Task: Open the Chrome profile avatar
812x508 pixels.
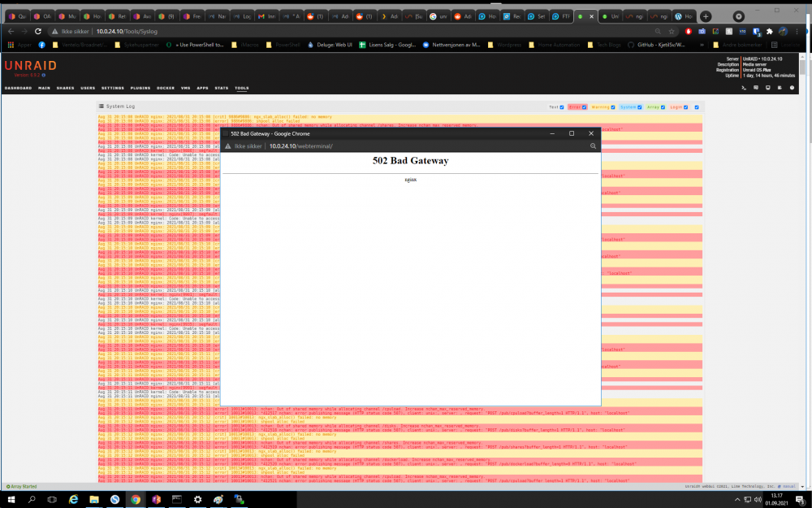Action: point(783,31)
